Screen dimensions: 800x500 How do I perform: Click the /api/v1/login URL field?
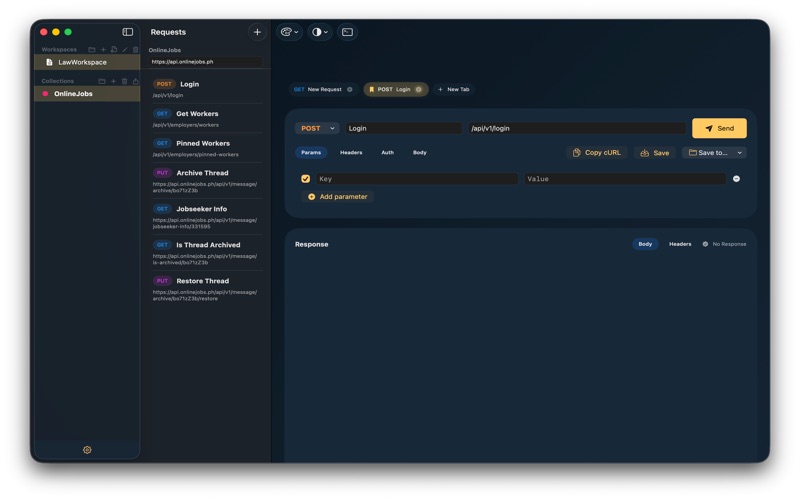(x=577, y=128)
